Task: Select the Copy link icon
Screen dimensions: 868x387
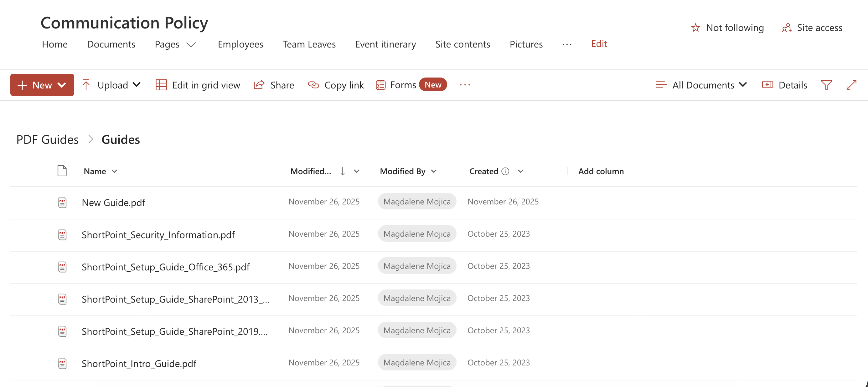Action: pyautogui.click(x=313, y=85)
